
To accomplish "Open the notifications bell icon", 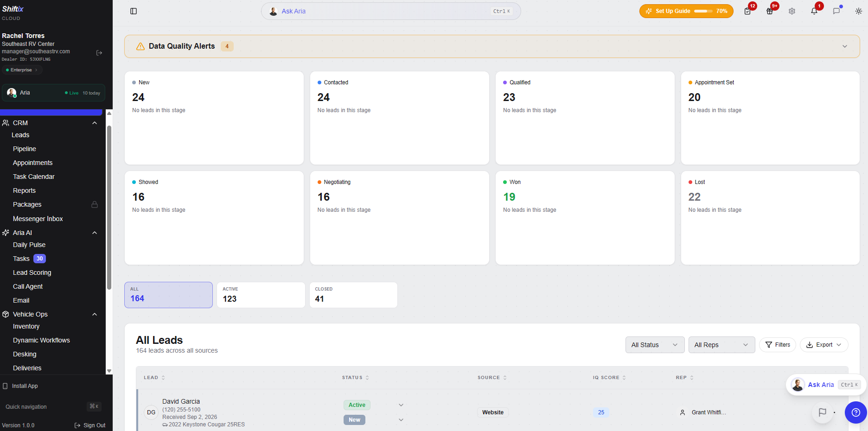I will (x=814, y=11).
